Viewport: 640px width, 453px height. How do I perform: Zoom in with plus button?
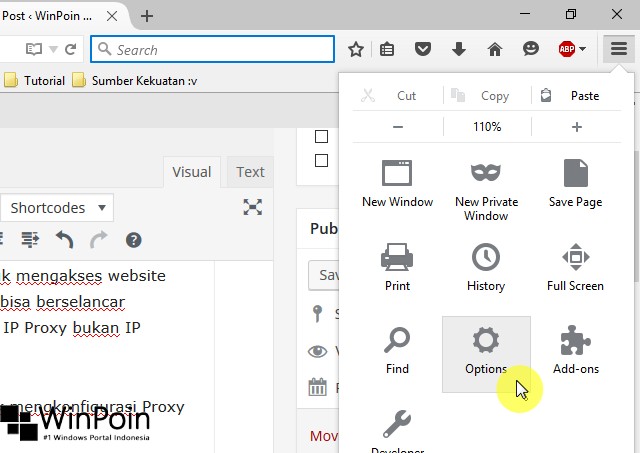(x=576, y=127)
